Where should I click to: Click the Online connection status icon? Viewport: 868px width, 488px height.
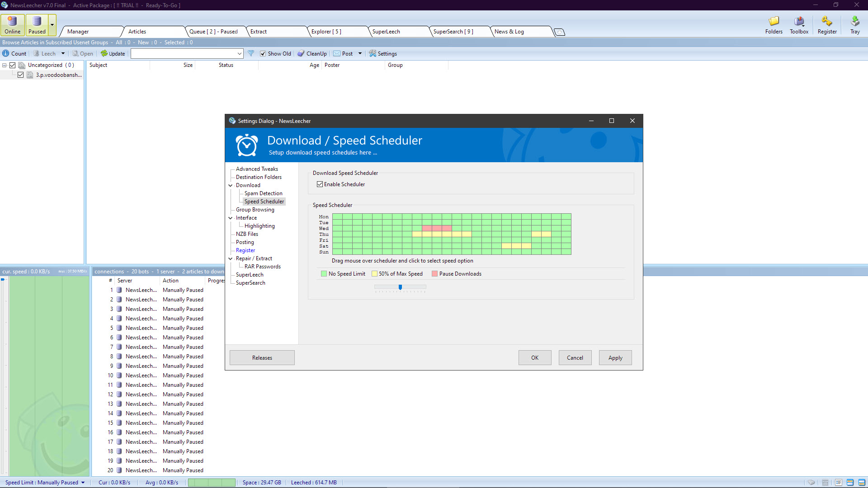click(13, 21)
